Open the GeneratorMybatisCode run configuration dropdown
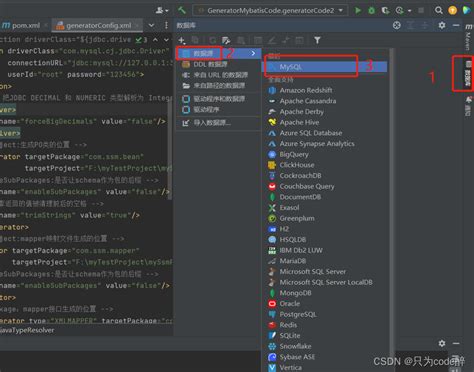The width and height of the screenshot is (474, 372). click(271, 10)
